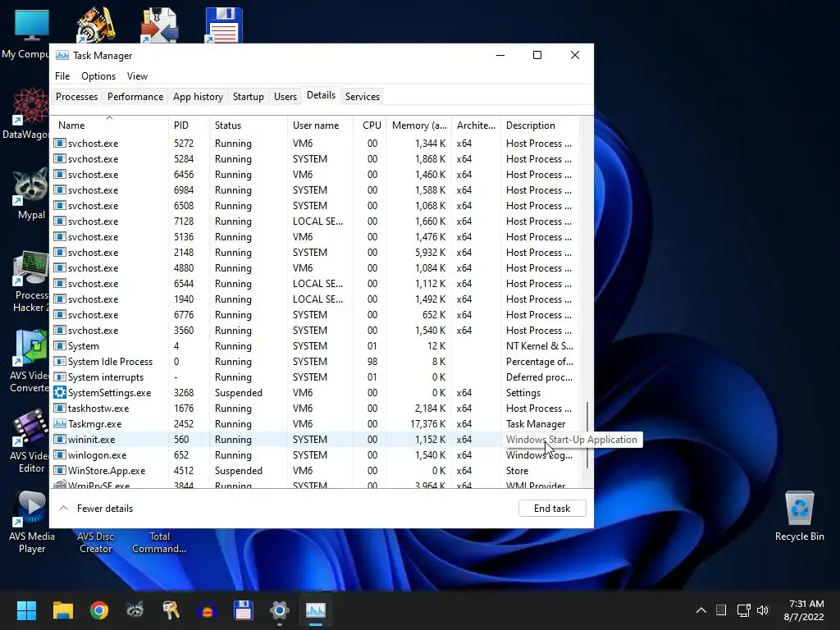Select the AVS Video Editor desktop icon
This screenshot has width=840, height=630.
tap(31, 442)
